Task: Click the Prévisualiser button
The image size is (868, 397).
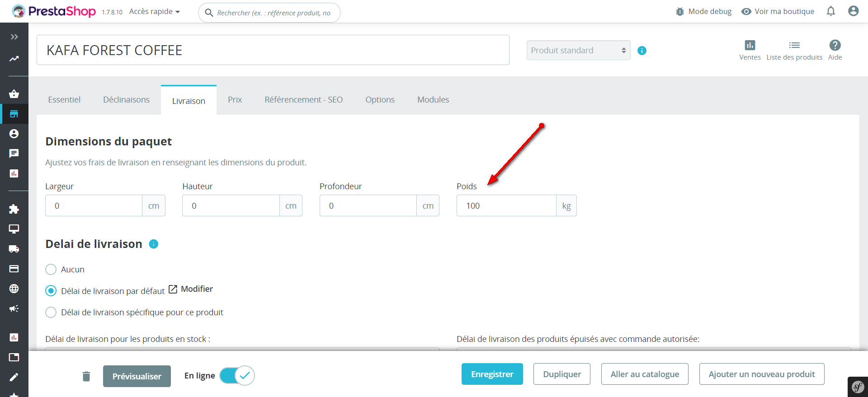Action: pyautogui.click(x=137, y=376)
